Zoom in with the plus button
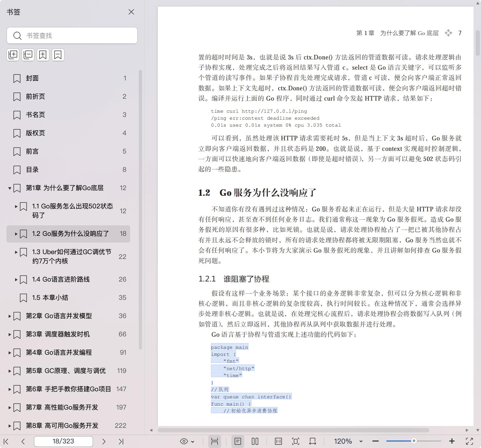Image resolution: width=481 pixels, height=448 pixels. 452,441
